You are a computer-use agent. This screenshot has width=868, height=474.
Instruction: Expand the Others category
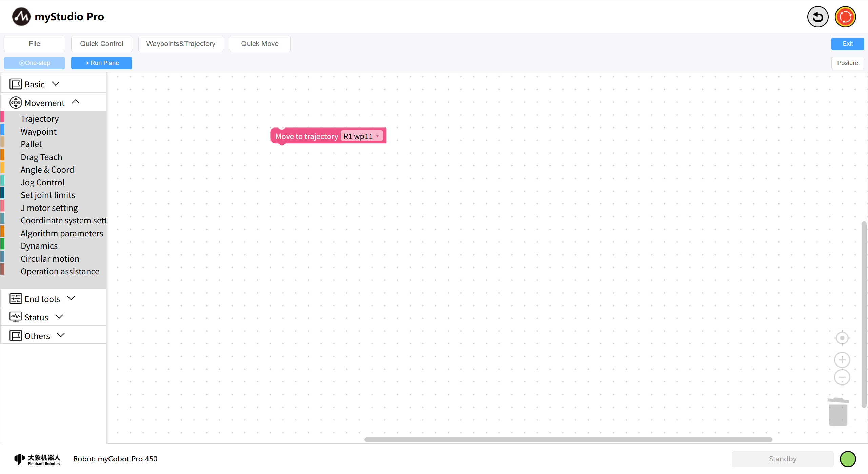(61, 336)
